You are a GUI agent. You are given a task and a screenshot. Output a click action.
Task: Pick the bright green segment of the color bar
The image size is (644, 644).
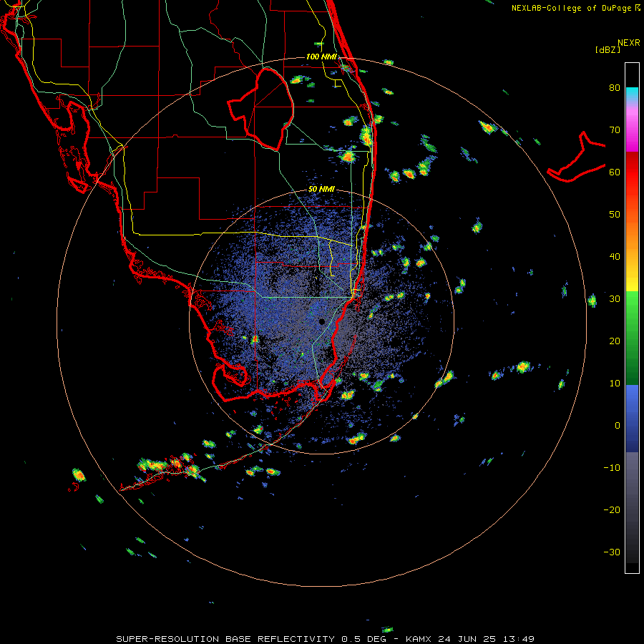(x=632, y=304)
